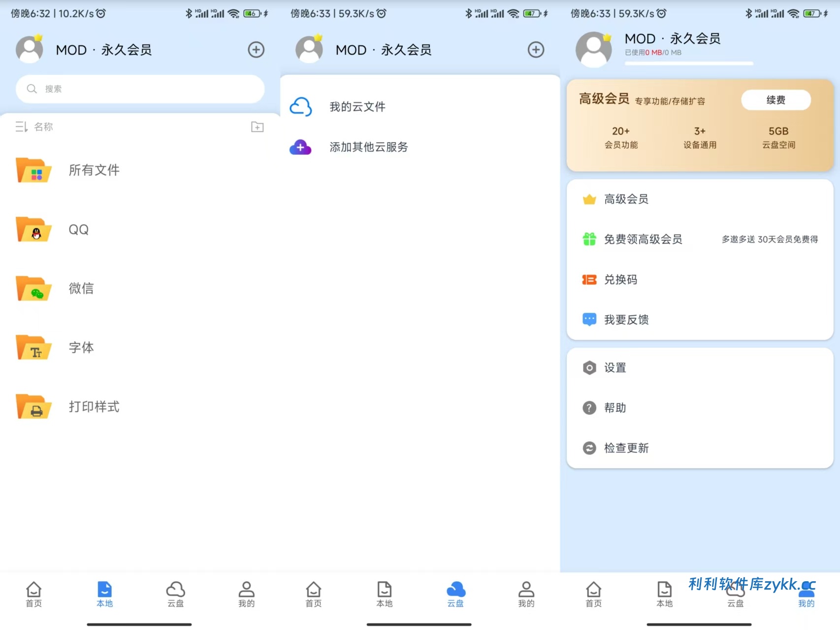840x630 pixels.
Task: Open 兑换码 redeem code entry
Action: (620, 280)
